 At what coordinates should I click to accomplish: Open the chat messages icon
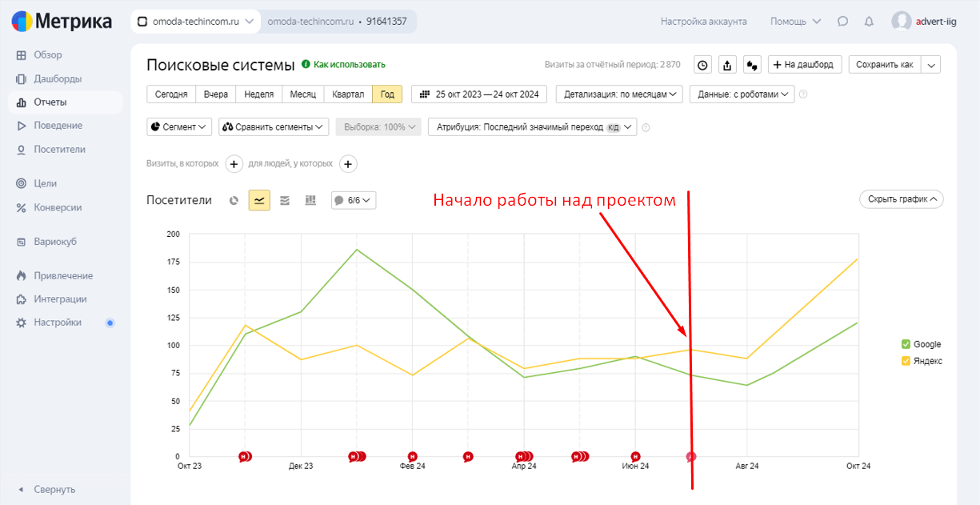coord(842,22)
